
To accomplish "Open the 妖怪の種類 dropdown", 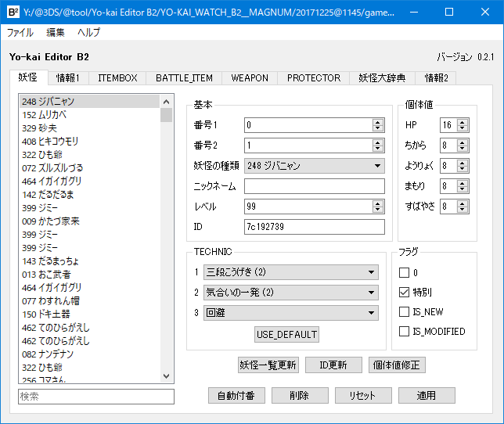I will (x=315, y=166).
